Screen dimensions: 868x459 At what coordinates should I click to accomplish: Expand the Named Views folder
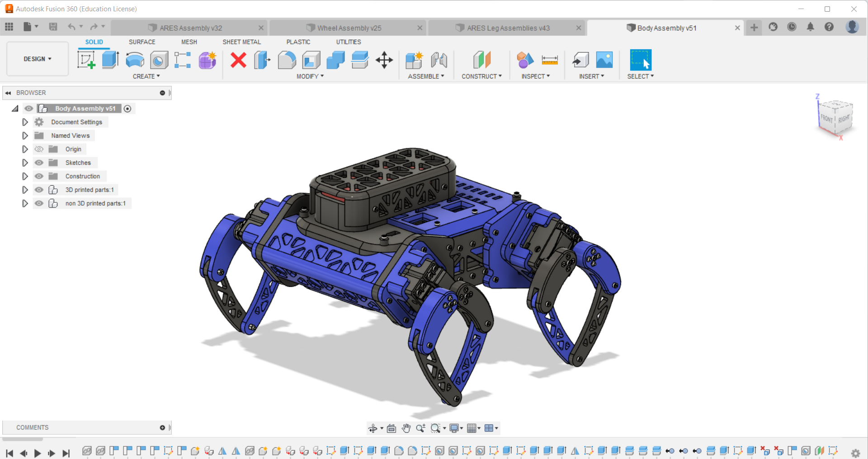pos(25,136)
